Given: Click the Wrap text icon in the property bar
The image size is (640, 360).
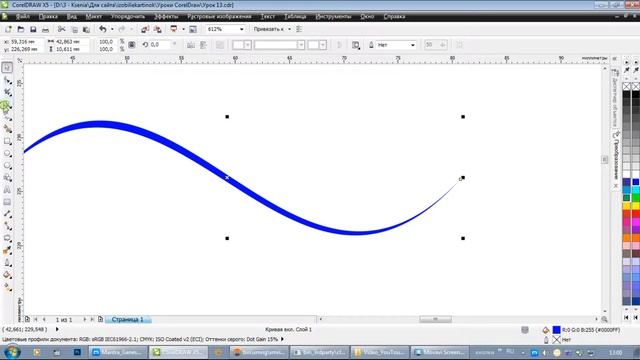Looking at the screenshot, I should pyautogui.click(x=356, y=45).
